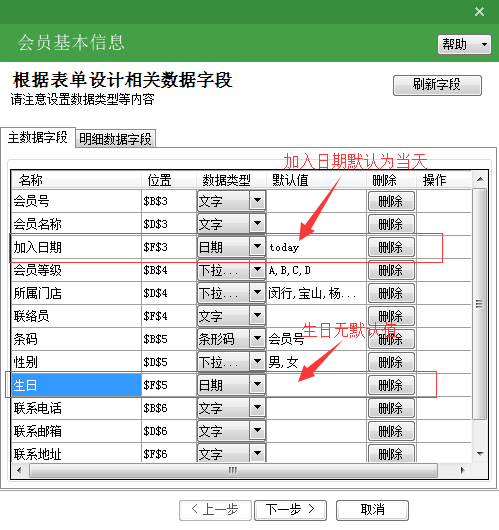Image resolution: width=499 pixels, height=530 pixels.
Task: Delete the 所属门店 field
Action: (391, 293)
